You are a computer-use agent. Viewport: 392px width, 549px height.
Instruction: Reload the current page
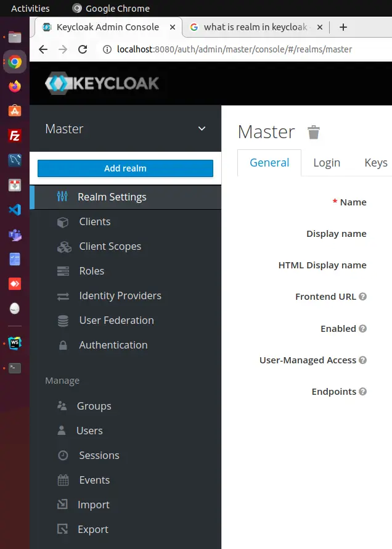click(83, 49)
